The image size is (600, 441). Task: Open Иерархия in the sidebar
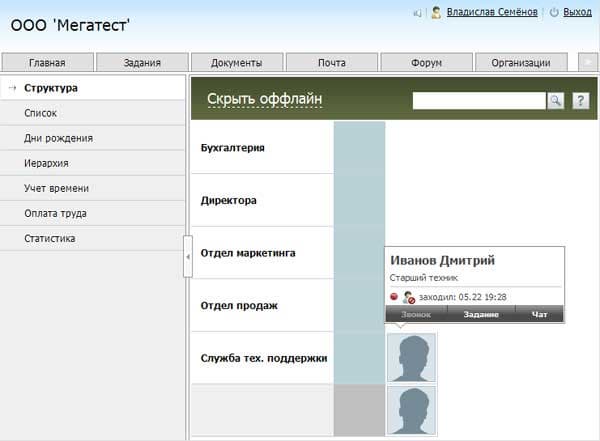[x=92, y=163]
